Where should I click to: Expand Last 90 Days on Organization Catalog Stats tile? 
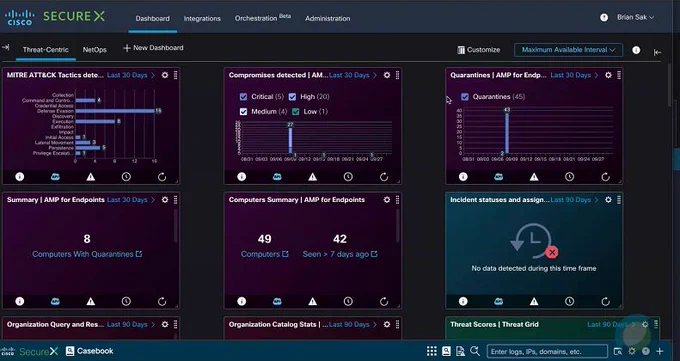click(353, 324)
